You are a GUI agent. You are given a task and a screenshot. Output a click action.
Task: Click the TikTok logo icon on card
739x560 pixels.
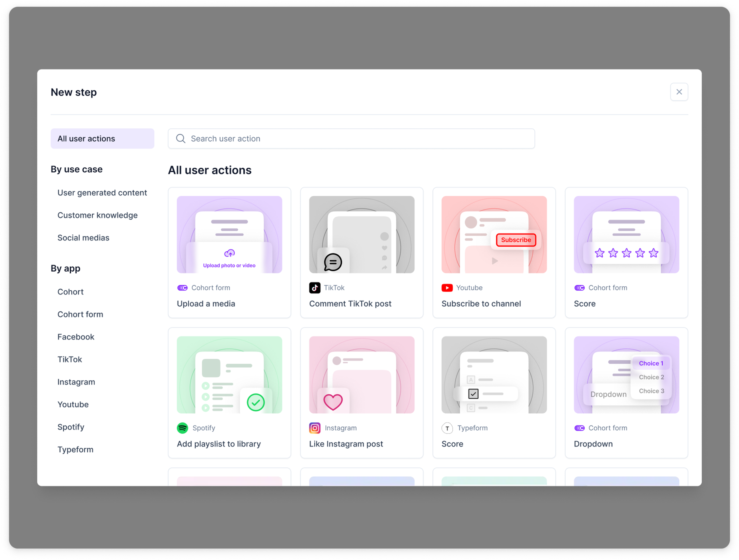(314, 288)
